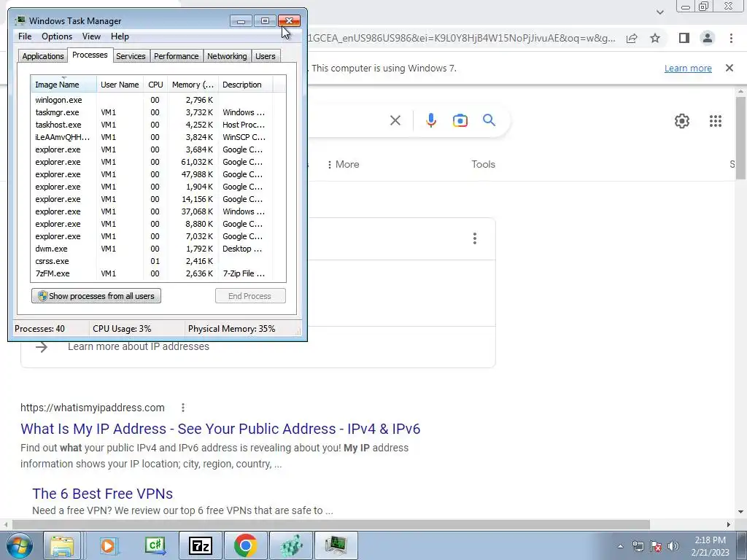Open Google quick settings gear
Image resolution: width=747 pixels, height=560 pixels.
pos(682,121)
